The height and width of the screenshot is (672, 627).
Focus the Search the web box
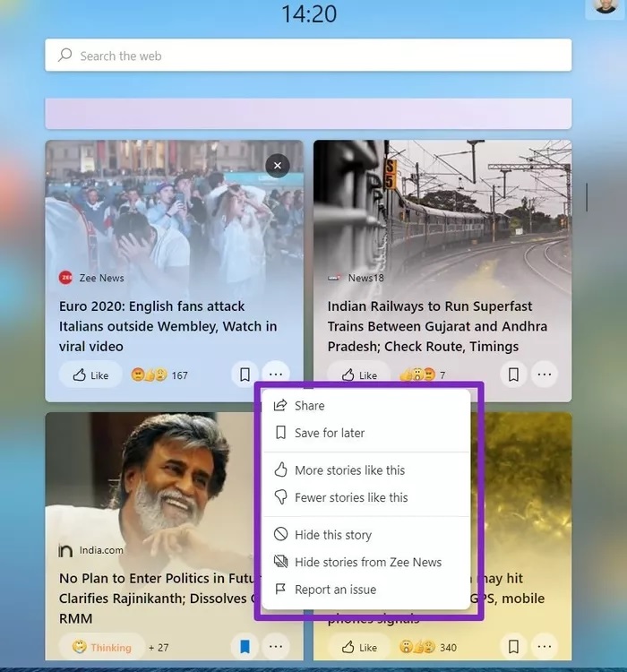308,56
